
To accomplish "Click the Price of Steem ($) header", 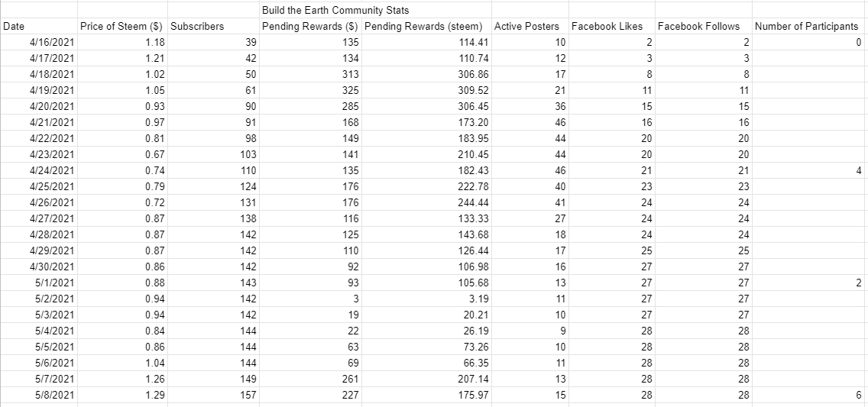I will (x=122, y=26).
